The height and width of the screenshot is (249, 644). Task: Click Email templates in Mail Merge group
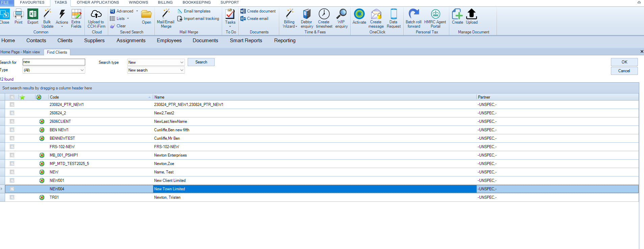(194, 11)
